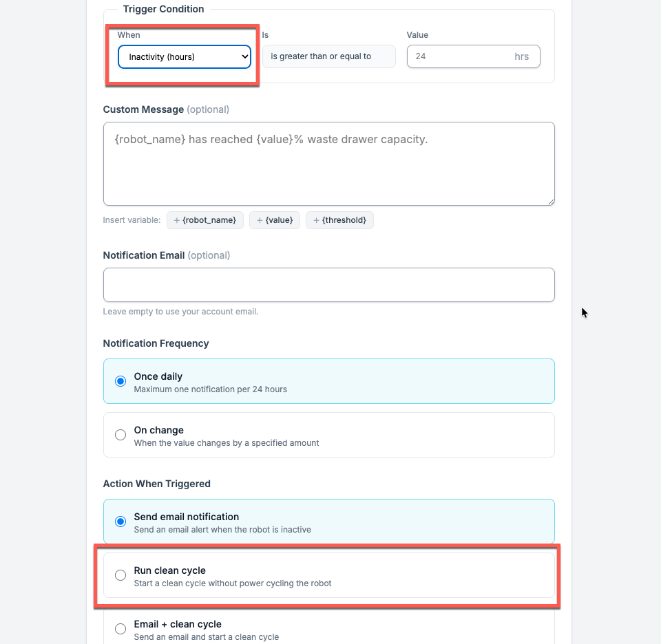Click the Trigger Condition section heading
The height and width of the screenshot is (644, 661).
(163, 9)
